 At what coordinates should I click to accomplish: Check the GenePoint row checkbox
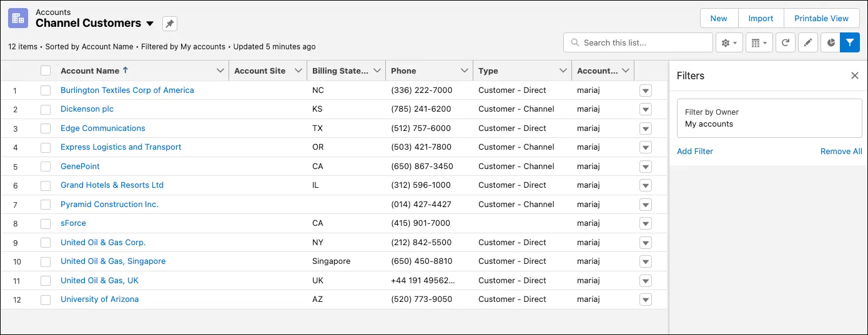coord(46,167)
